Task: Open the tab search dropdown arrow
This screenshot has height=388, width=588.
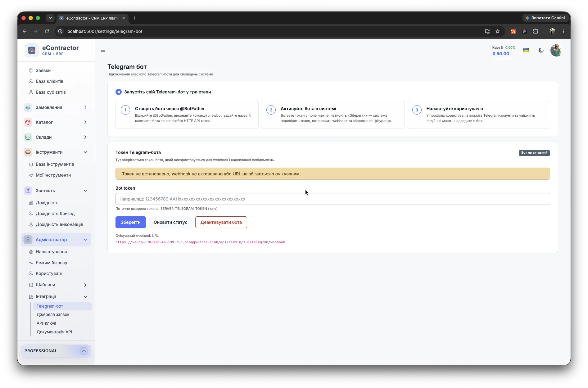Action: point(50,18)
